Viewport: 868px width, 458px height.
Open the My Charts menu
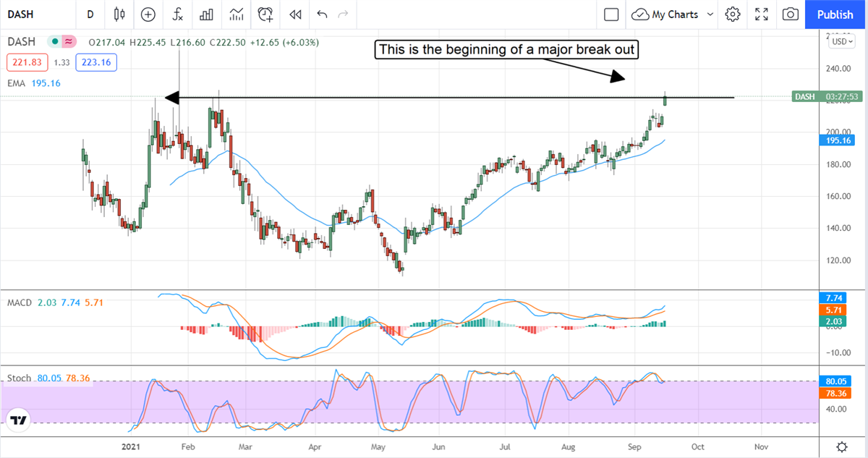(665, 14)
